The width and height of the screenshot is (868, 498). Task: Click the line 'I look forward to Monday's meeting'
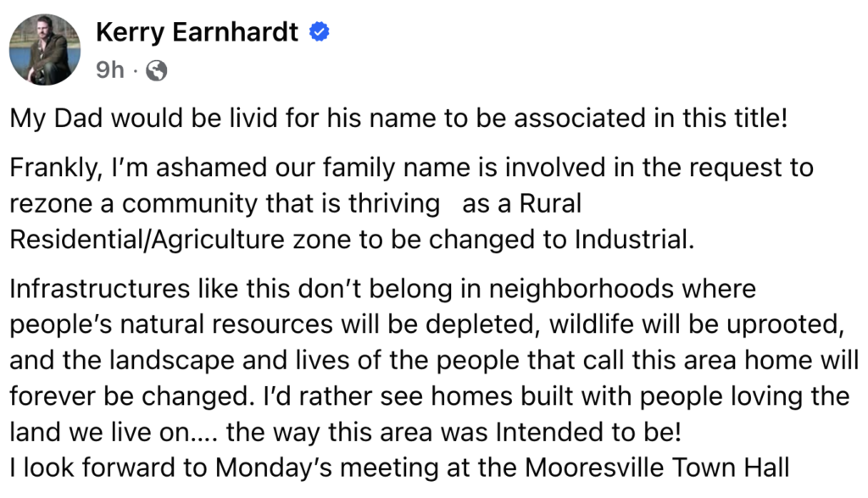click(399, 468)
